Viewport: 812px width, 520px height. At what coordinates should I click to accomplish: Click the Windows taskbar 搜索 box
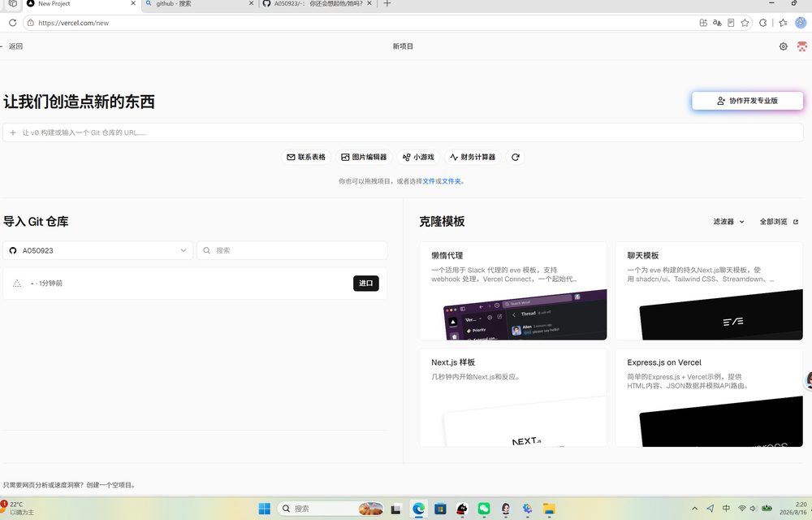pyautogui.click(x=331, y=509)
